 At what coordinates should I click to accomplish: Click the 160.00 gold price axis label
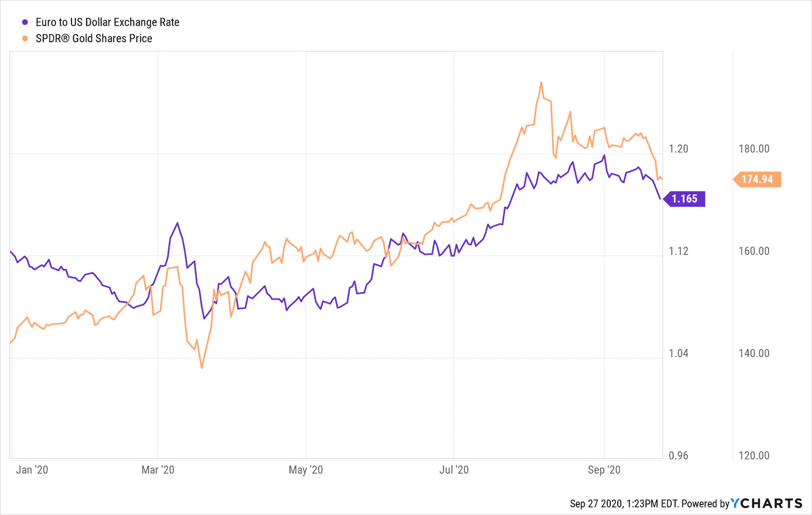coord(754,251)
